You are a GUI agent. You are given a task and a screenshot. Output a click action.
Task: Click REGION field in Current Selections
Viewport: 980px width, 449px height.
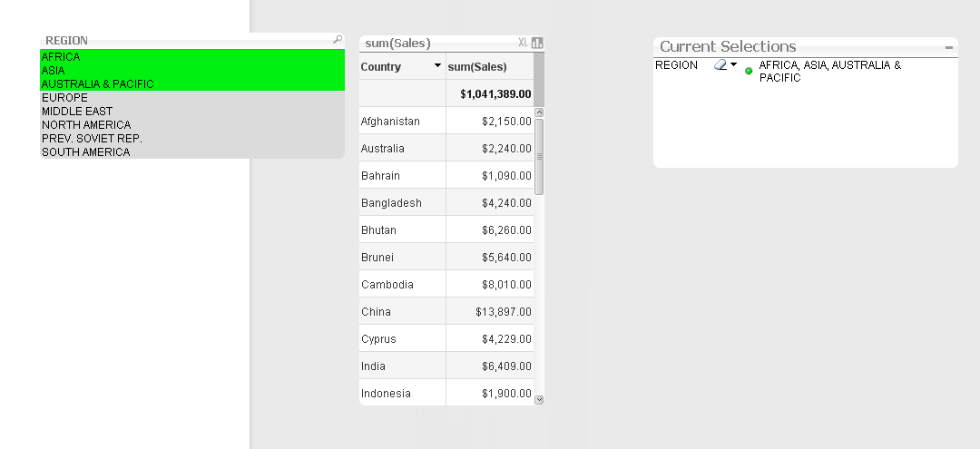676,65
